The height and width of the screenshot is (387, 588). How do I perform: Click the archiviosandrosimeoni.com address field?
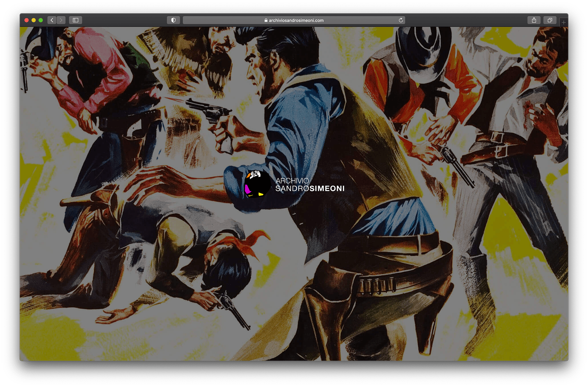point(294,20)
